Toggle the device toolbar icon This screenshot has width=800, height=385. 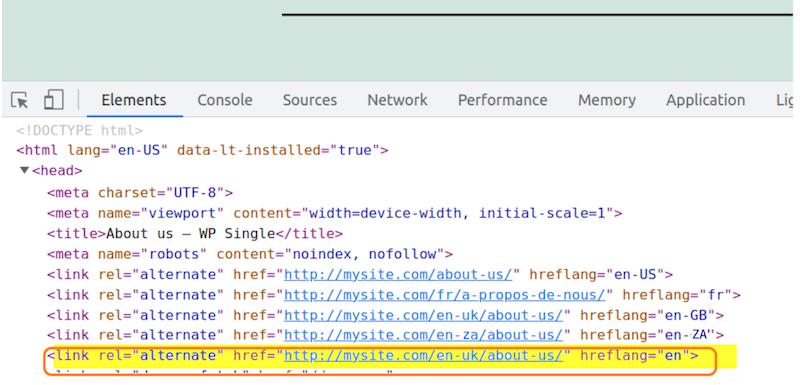point(54,100)
